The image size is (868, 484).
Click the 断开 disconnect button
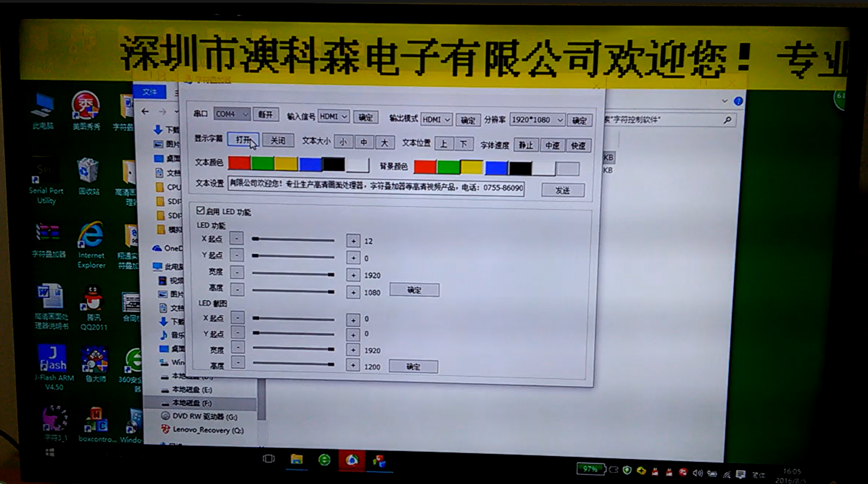click(265, 115)
